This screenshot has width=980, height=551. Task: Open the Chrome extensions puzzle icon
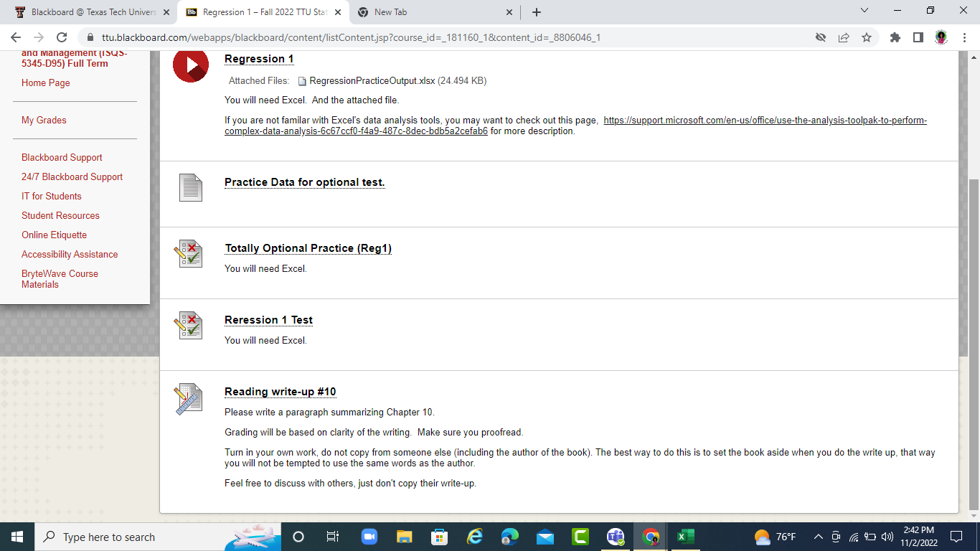pyautogui.click(x=895, y=37)
